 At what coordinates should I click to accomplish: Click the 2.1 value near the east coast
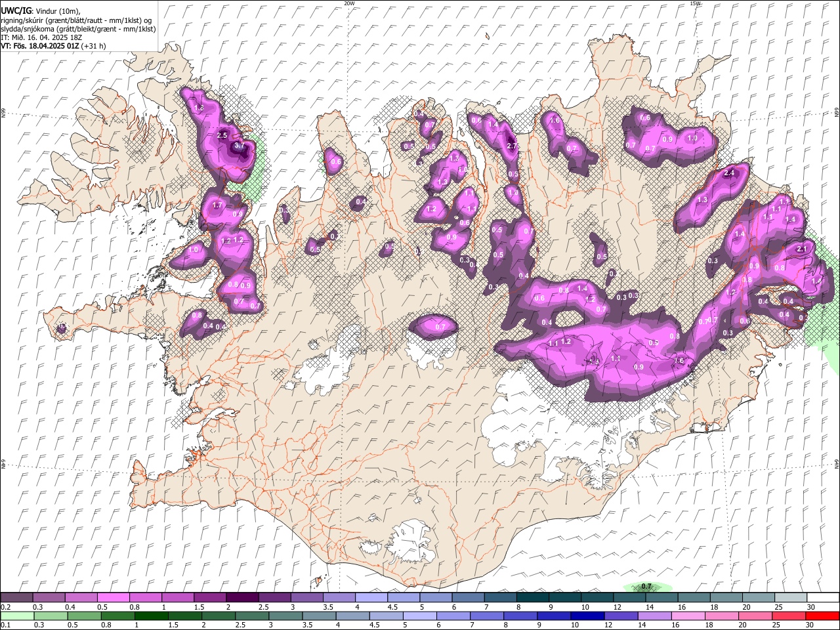801,249
